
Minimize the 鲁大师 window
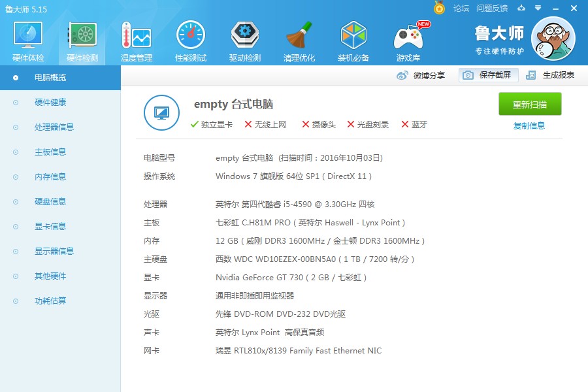coord(555,8)
